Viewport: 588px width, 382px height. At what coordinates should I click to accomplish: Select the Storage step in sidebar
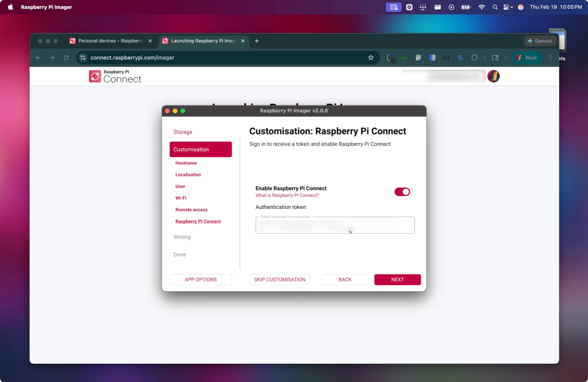pyautogui.click(x=183, y=132)
